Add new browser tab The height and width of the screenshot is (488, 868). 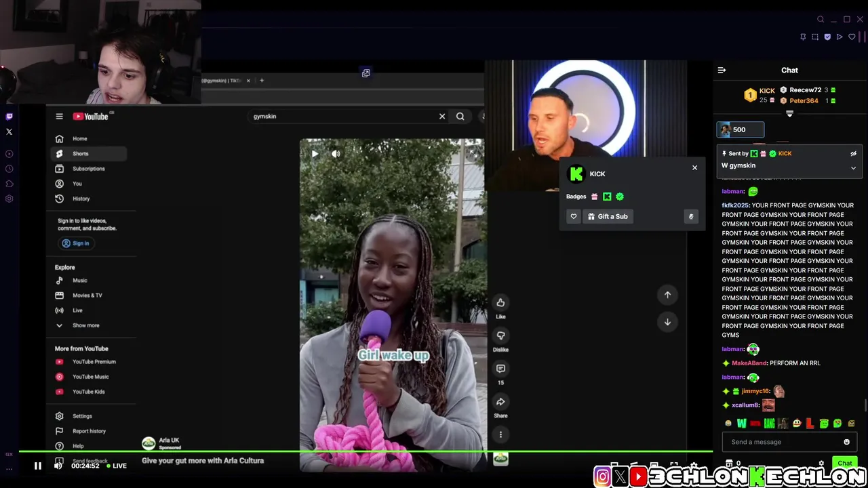[262, 81]
